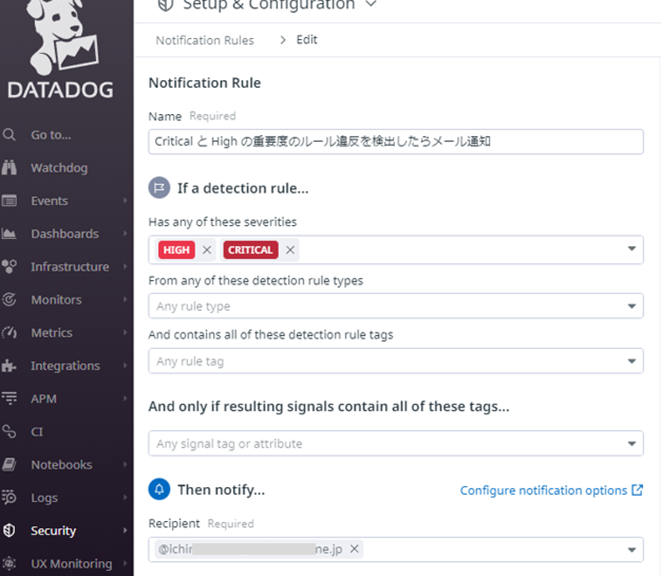The width and height of the screenshot is (661, 576).
Task: Open the severities dropdown arrow
Action: click(631, 249)
